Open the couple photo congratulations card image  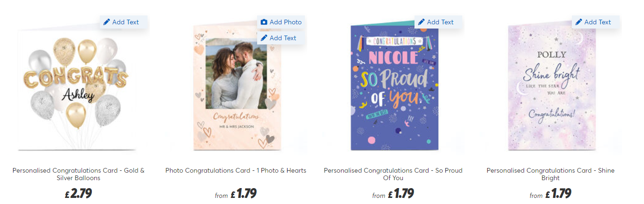click(x=236, y=87)
